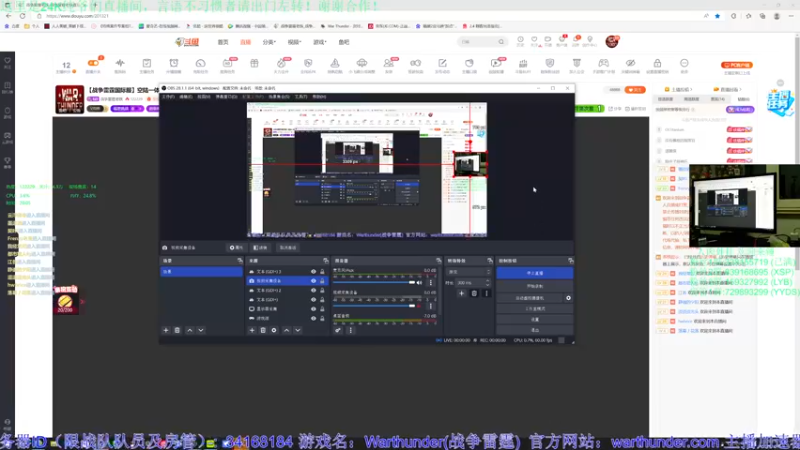Open 设置 button in OBS Controls
This screenshot has width=800, height=450.
(535, 319)
